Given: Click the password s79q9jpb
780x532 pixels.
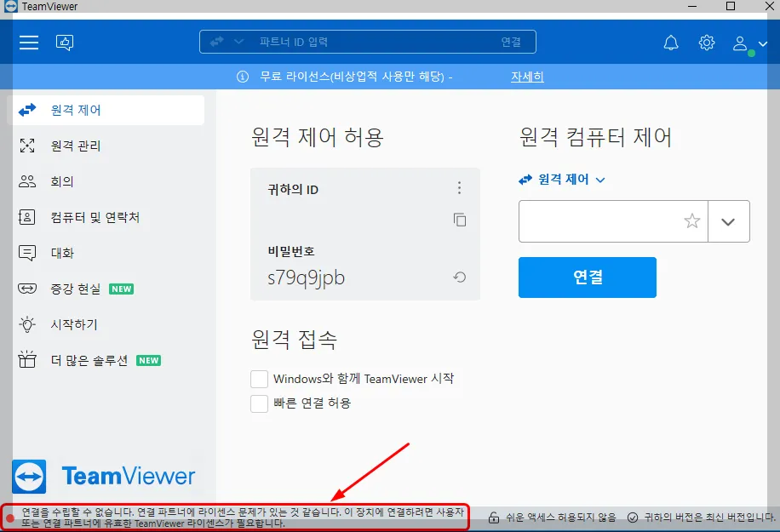Looking at the screenshot, I should (306, 278).
